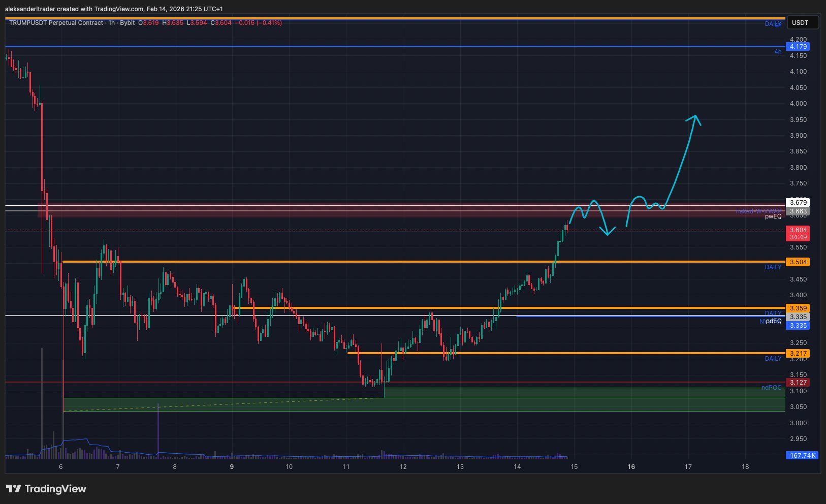This screenshot has width=826, height=504.
Task: Click the 4.000 tick on the price axis
Action: pyautogui.click(x=798, y=104)
